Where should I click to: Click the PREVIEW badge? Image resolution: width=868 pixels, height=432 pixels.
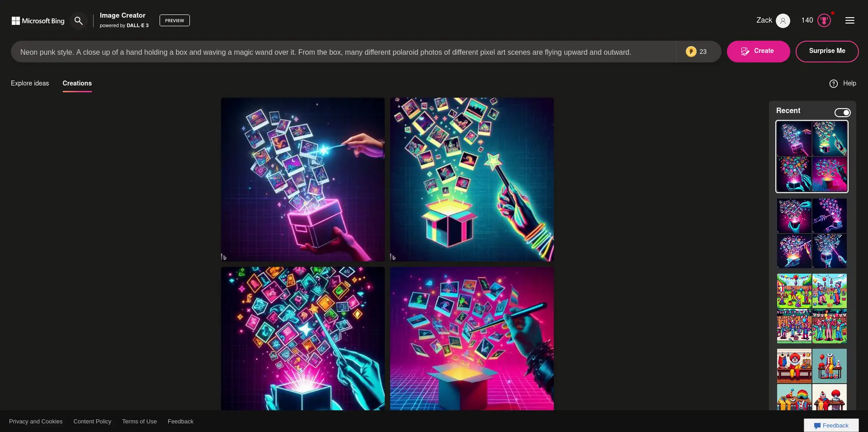tap(175, 20)
